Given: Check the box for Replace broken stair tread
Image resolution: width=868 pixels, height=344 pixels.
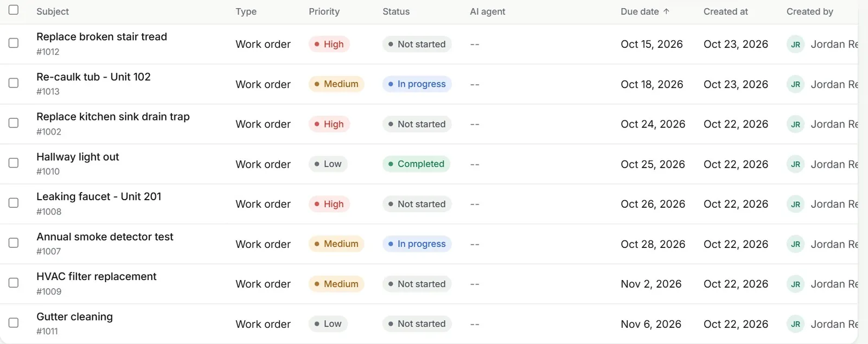Looking at the screenshot, I should pyautogui.click(x=14, y=43).
